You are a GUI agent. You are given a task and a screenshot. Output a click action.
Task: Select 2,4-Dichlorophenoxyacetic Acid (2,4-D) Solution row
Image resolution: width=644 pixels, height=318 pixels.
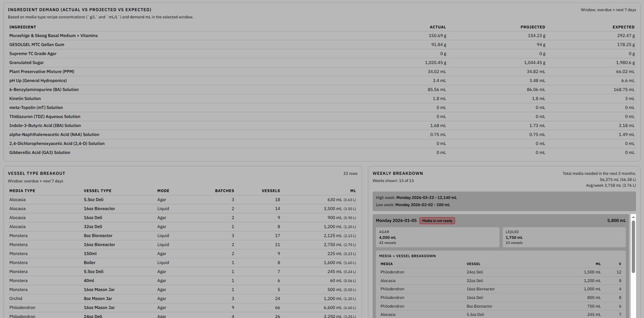322,144
